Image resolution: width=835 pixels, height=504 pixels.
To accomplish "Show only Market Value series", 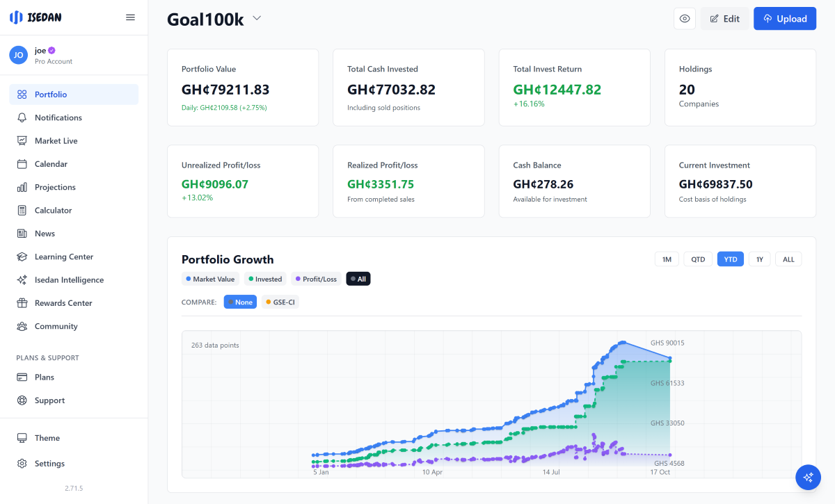I will click(210, 279).
